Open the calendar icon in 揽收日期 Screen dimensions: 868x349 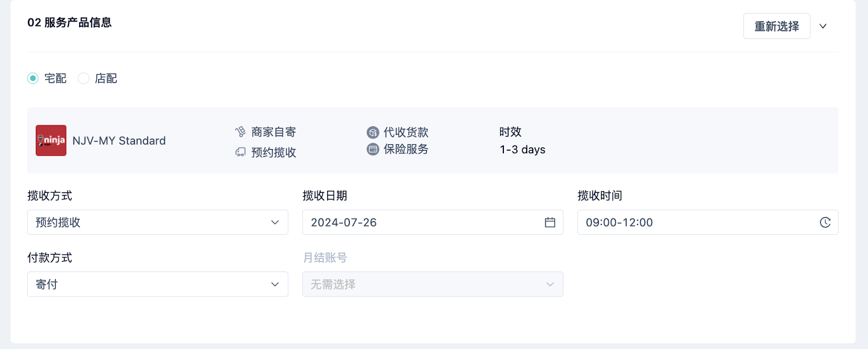point(550,222)
